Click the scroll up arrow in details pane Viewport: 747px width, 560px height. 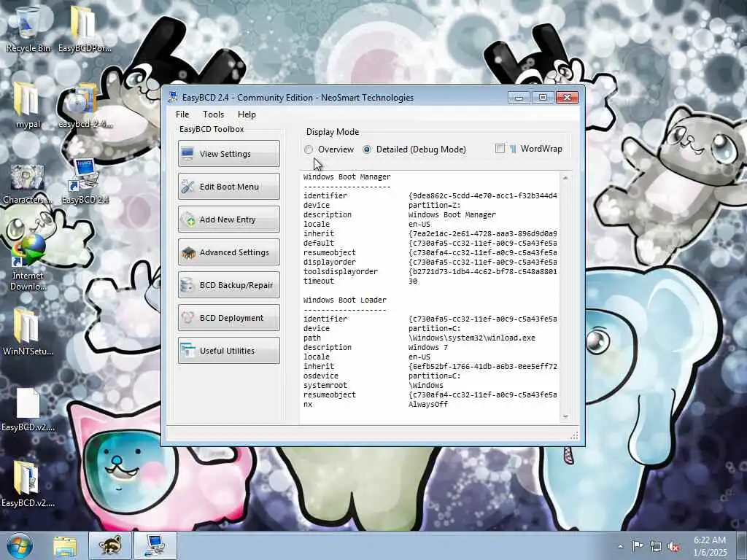tap(565, 178)
